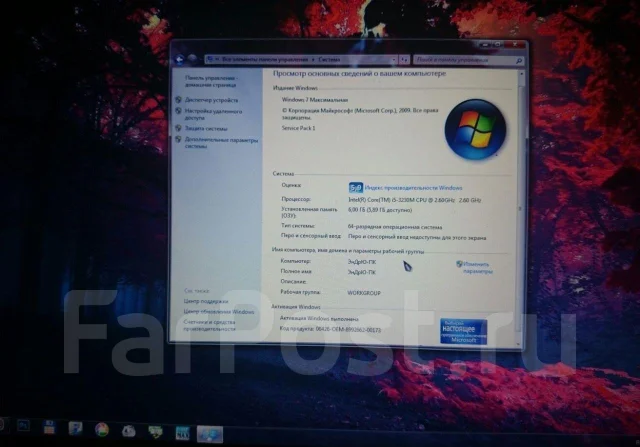This screenshot has width=640, height=447.
Task: Click the product code 'Код продукта' line
Action: coord(330,329)
